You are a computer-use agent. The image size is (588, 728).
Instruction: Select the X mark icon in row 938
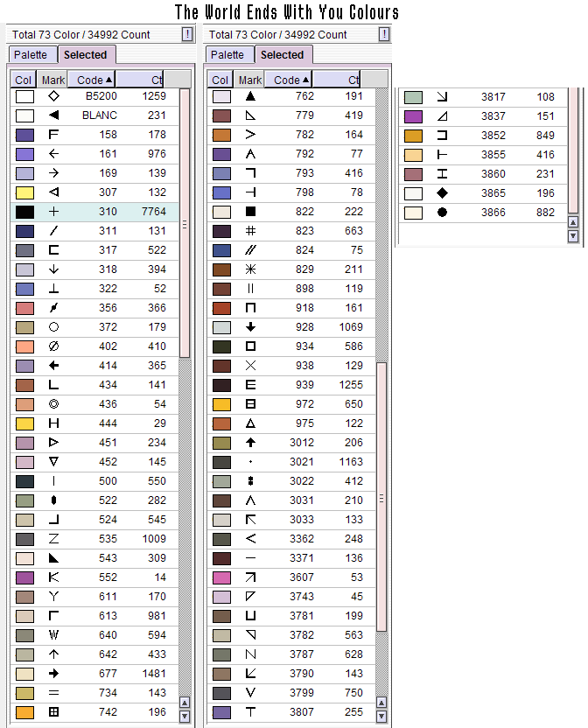(x=251, y=366)
